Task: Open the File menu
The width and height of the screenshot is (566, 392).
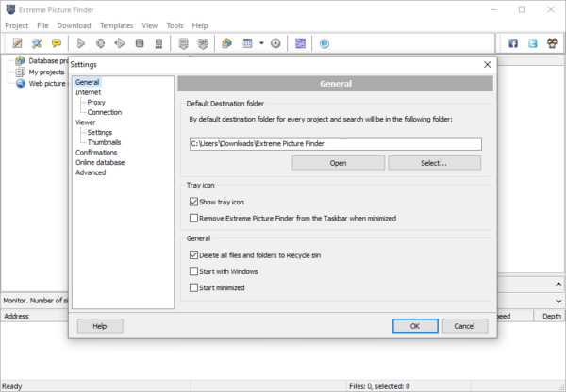Action: coord(42,25)
